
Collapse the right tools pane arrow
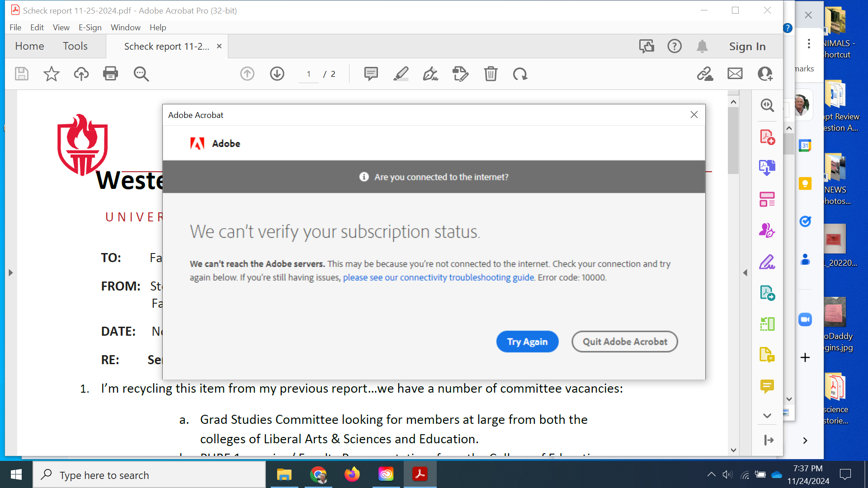pyautogui.click(x=745, y=273)
